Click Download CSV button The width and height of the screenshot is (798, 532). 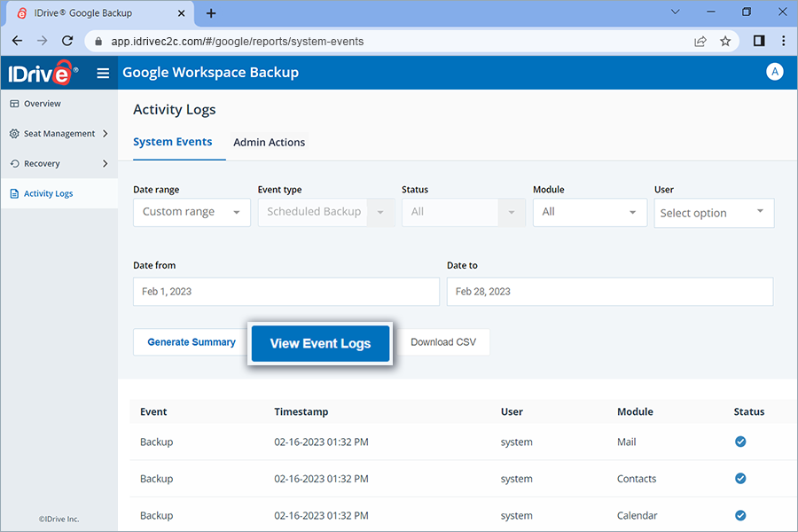coord(443,342)
